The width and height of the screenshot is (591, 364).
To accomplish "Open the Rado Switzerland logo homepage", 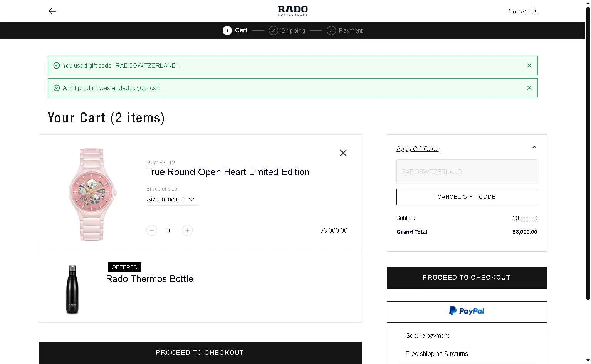I will 293,11.
